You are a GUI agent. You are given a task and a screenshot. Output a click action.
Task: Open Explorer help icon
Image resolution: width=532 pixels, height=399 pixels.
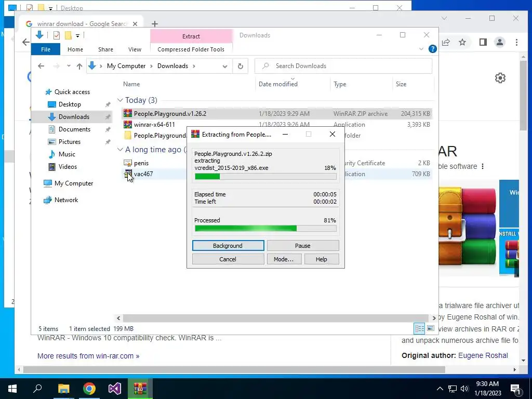tap(433, 49)
